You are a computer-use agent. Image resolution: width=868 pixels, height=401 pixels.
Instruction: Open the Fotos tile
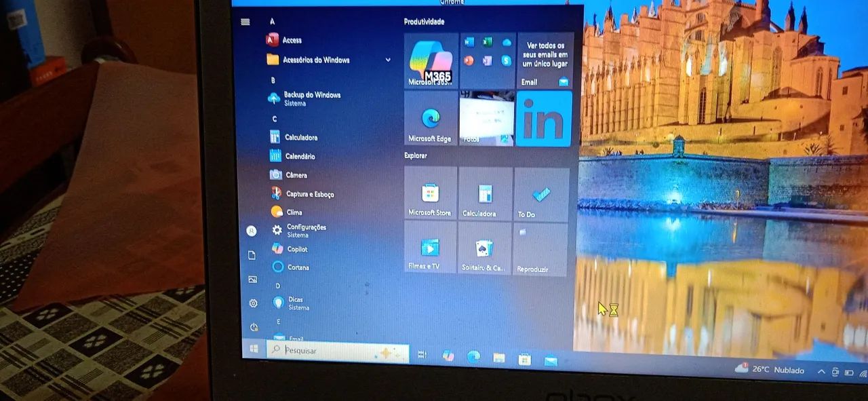[487, 118]
